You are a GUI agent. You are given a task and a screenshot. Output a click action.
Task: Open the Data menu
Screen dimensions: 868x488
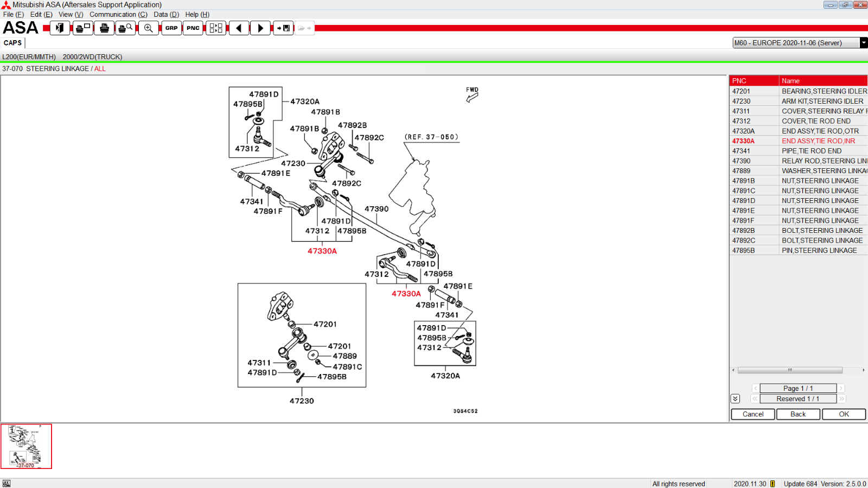pyautogui.click(x=166, y=15)
